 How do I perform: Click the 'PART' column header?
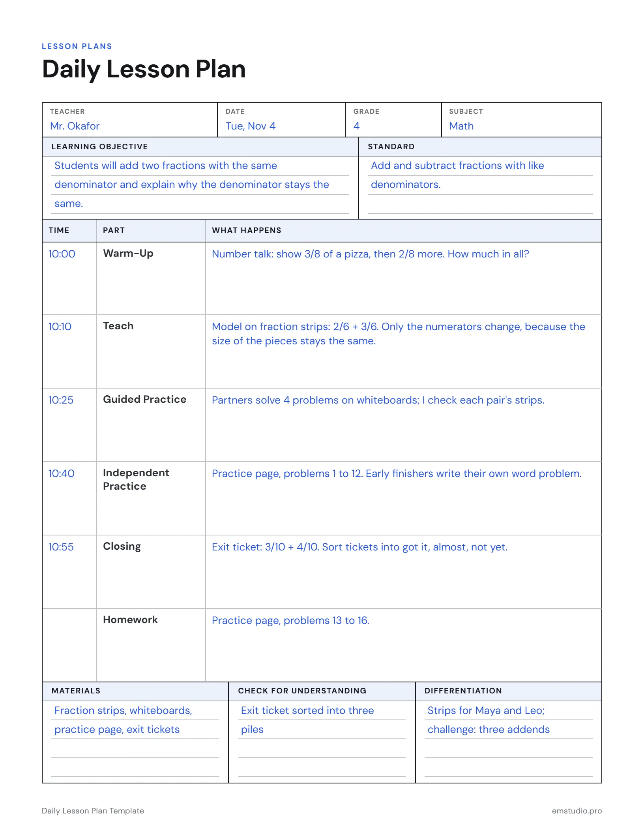pyautogui.click(x=114, y=230)
